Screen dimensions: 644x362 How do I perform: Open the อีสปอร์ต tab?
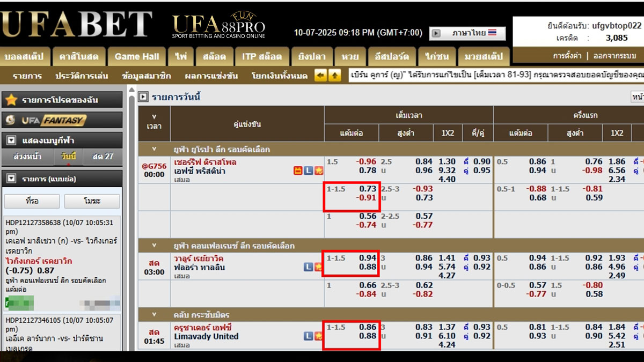tap(392, 56)
